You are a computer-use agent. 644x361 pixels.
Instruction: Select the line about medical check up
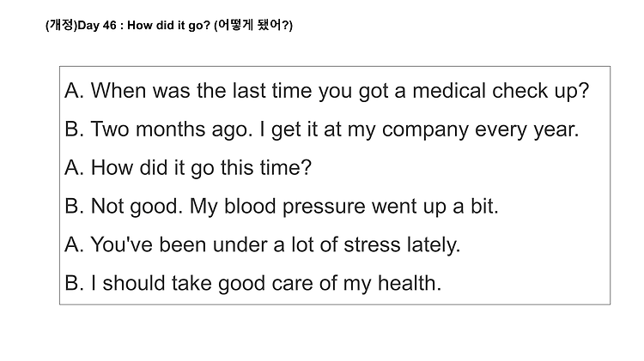click(x=327, y=91)
